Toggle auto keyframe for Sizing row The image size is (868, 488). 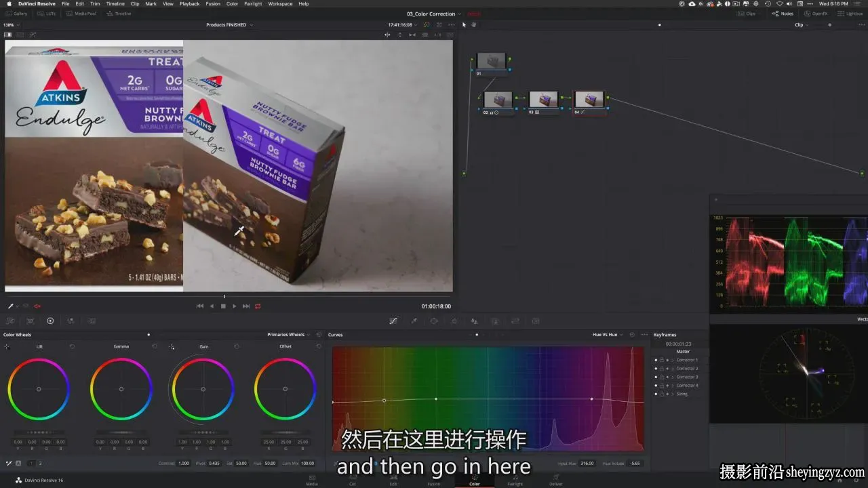click(667, 394)
